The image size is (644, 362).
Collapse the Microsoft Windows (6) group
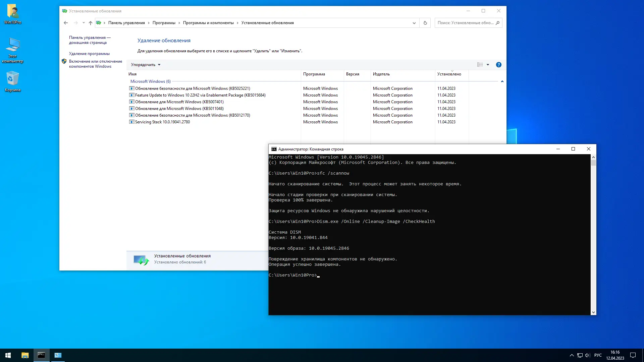pyautogui.click(x=502, y=81)
